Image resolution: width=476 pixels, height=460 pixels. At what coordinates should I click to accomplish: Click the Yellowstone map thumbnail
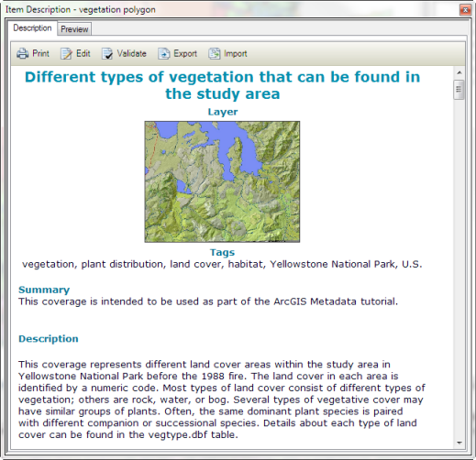tap(222, 181)
